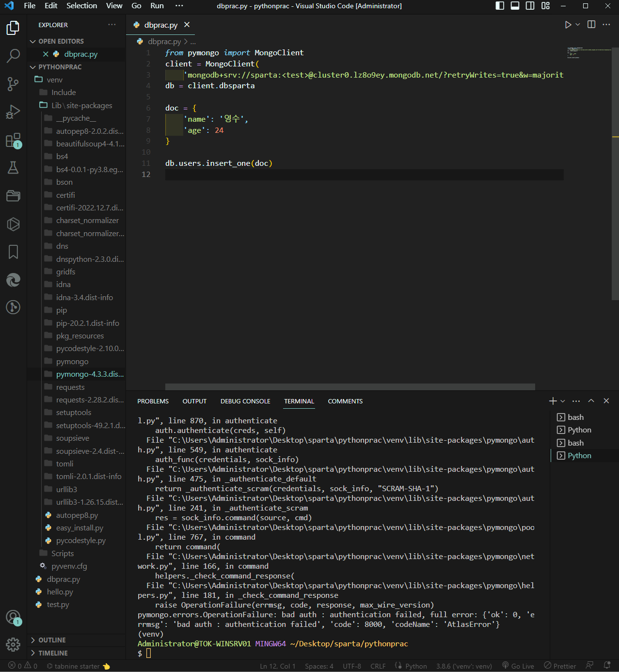Toggle bottom panel visibility

coord(515,6)
